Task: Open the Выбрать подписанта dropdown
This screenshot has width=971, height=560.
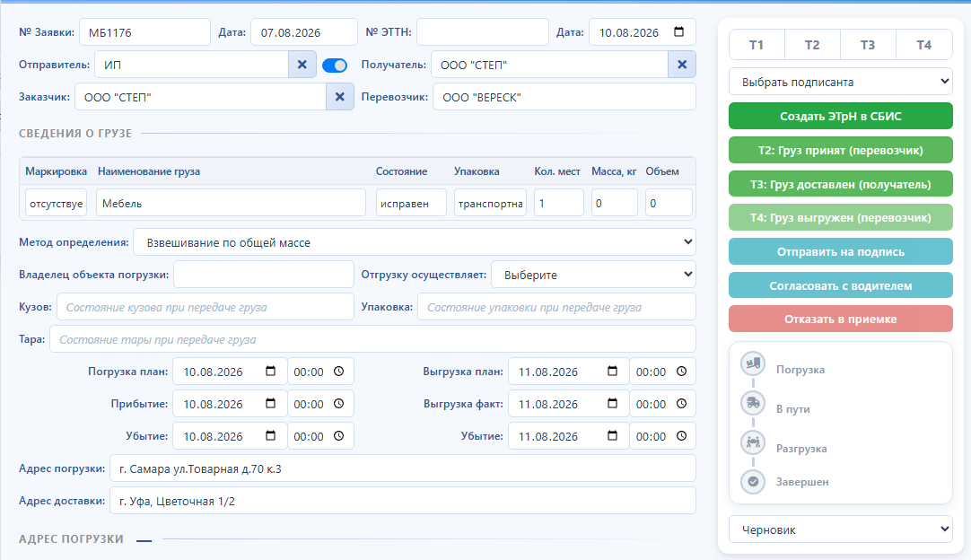Action: pos(840,81)
